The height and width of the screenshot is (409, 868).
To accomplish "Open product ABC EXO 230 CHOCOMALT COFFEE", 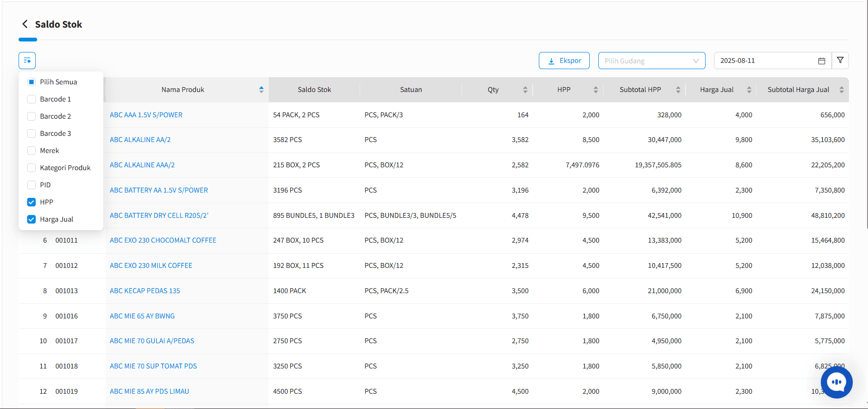I will click(163, 240).
